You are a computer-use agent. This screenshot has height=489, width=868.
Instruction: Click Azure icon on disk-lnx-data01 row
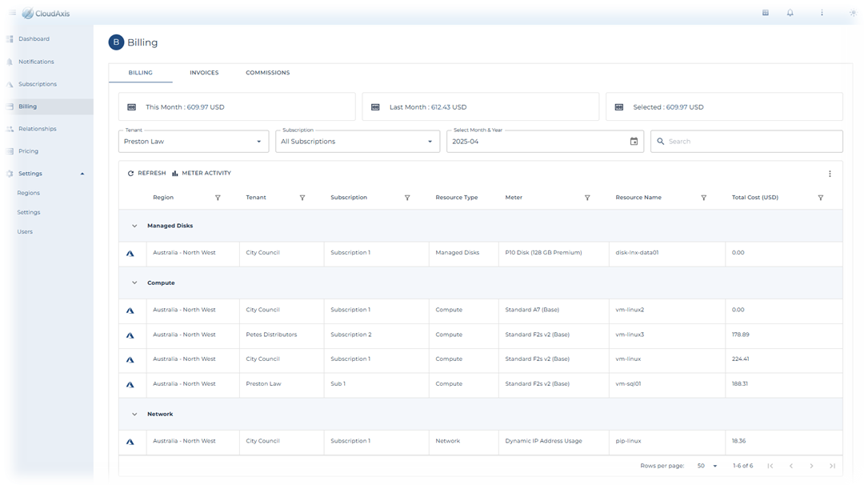click(130, 254)
